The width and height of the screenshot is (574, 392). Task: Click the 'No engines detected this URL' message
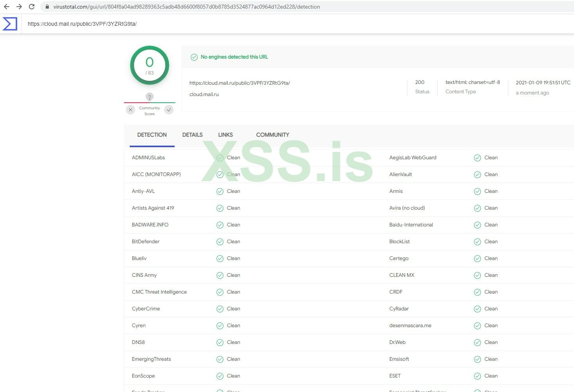coord(234,57)
